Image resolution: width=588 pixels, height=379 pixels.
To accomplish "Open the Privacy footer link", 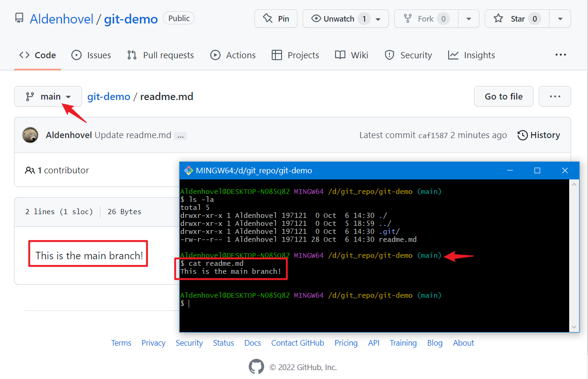I will pyautogui.click(x=153, y=343).
